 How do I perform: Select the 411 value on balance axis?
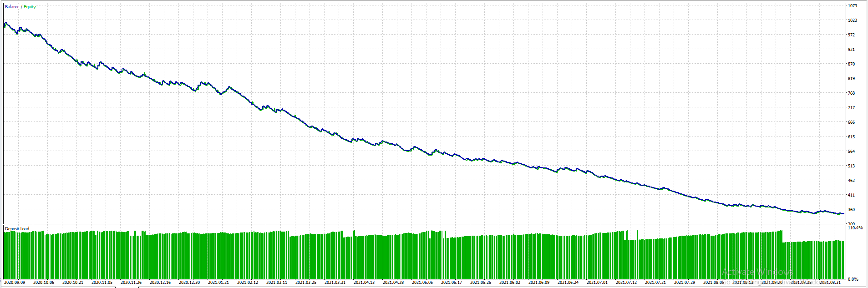[851, 195]
